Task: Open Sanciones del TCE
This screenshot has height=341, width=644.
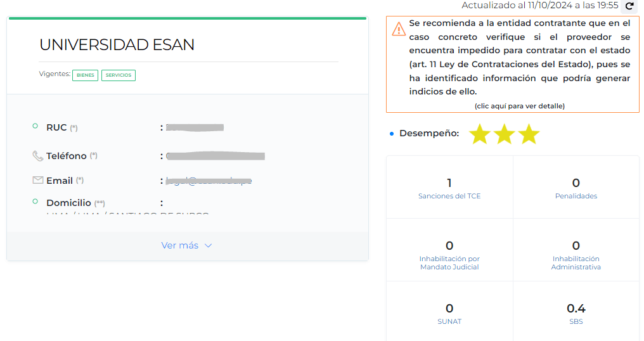Action: click(x=449, y=196)
